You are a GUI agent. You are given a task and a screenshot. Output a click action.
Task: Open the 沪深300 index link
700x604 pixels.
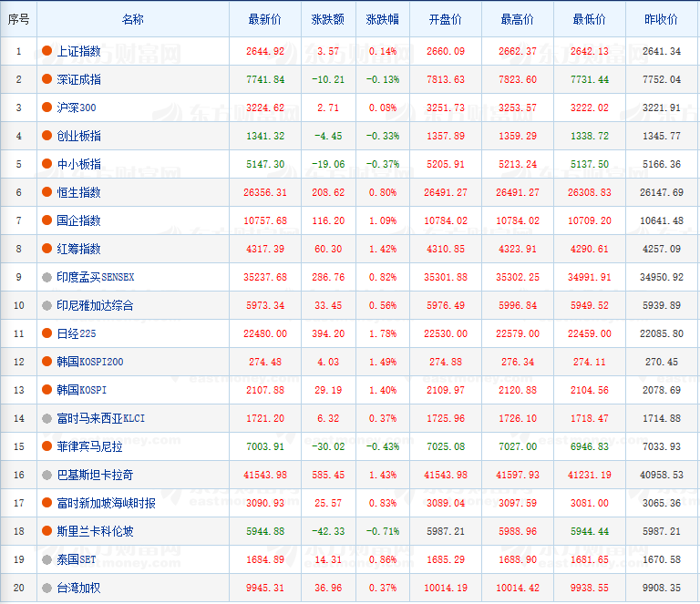point(77,107)
